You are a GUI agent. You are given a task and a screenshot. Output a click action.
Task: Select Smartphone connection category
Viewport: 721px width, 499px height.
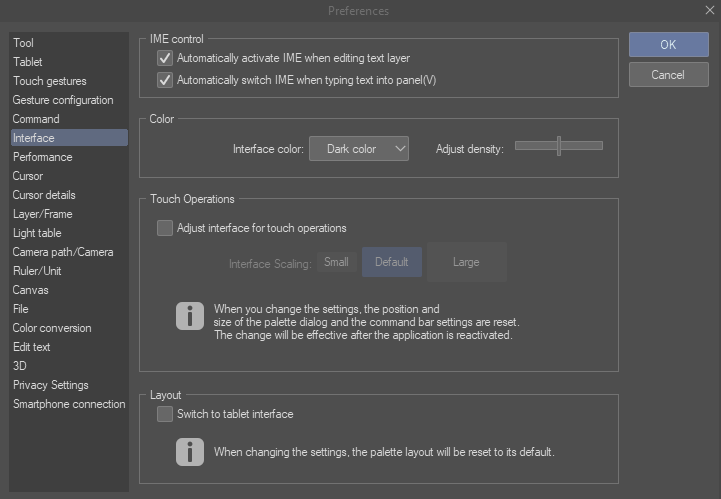(x=69, y=404)
